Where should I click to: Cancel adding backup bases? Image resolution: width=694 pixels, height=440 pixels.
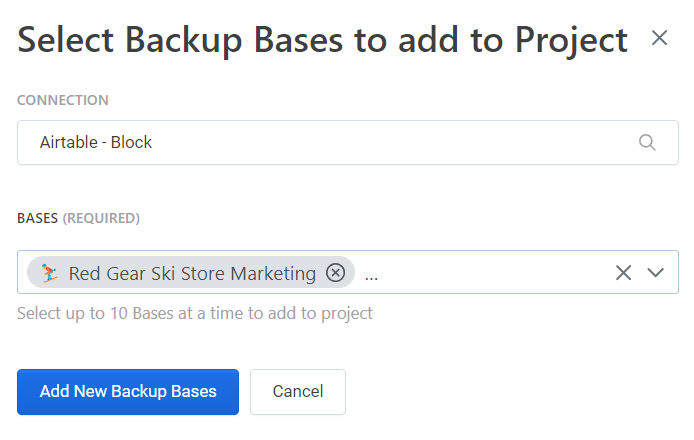(298, 392)
